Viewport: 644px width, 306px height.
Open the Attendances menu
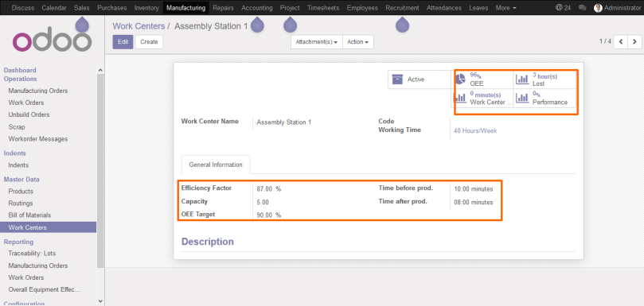444,8
